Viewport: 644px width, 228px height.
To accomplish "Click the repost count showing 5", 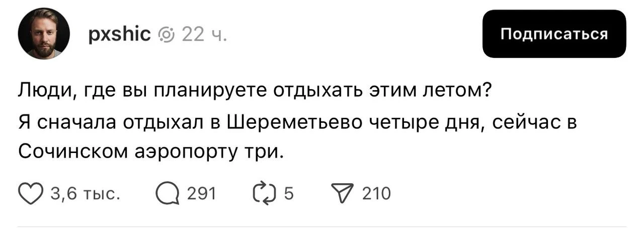I will click(x=289, y=194).
